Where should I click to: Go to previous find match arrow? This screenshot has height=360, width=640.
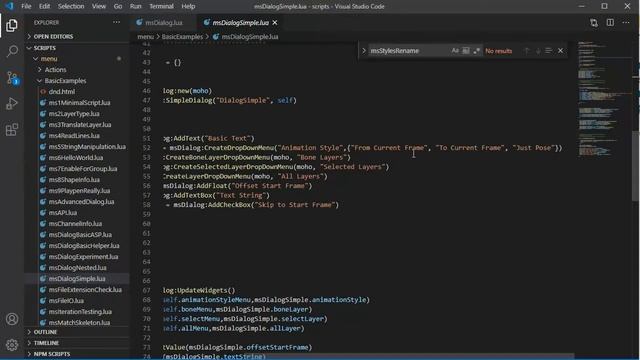pyautogui.click(x=527, y=51)
